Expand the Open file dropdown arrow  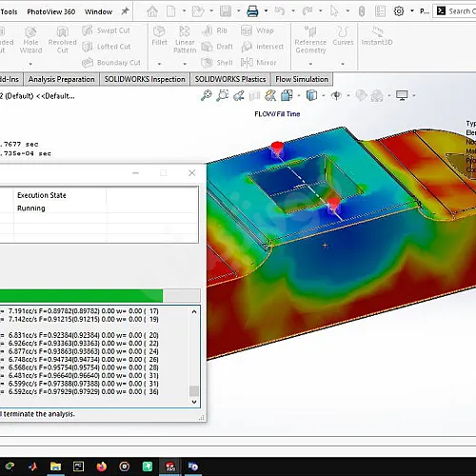[211, 10]
